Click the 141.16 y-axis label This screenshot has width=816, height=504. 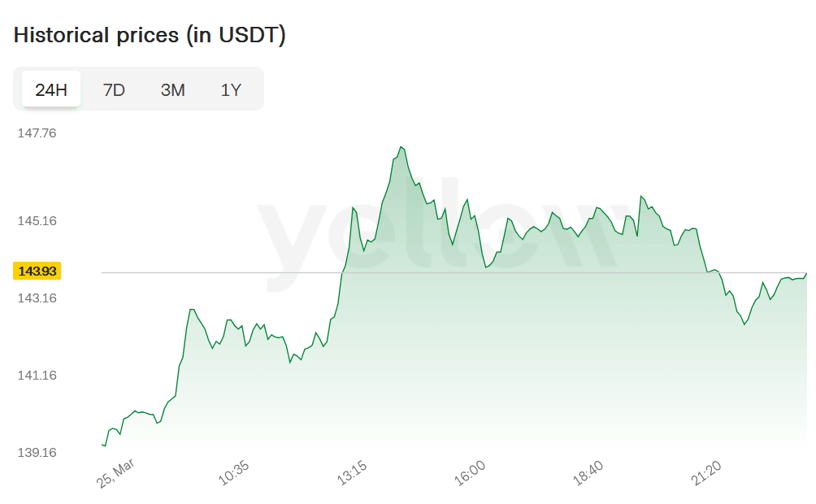(37, 376)
